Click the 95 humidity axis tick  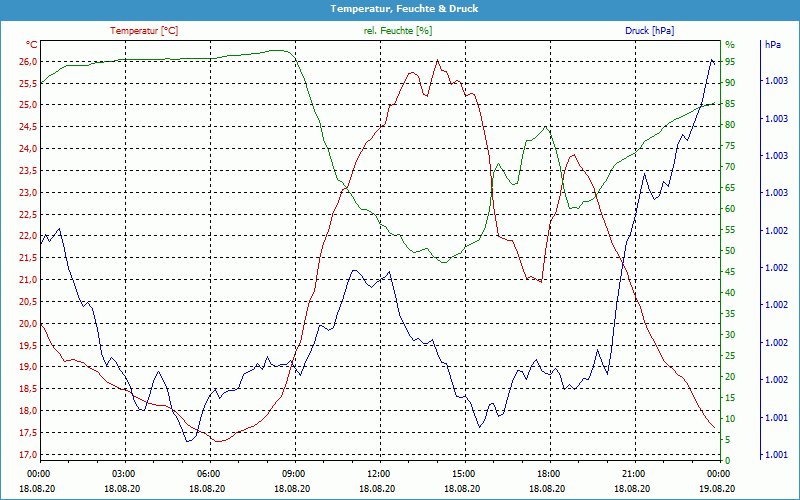tap(730, 62)
